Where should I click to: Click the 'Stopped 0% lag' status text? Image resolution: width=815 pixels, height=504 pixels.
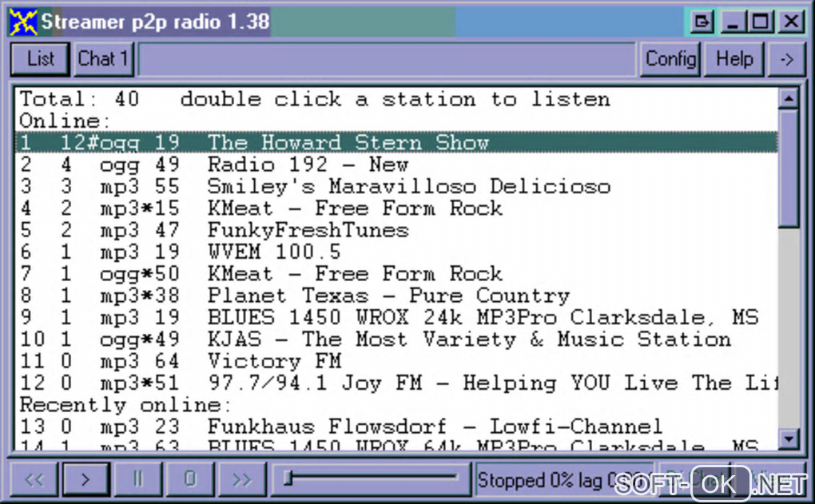[x=564, y=479]
